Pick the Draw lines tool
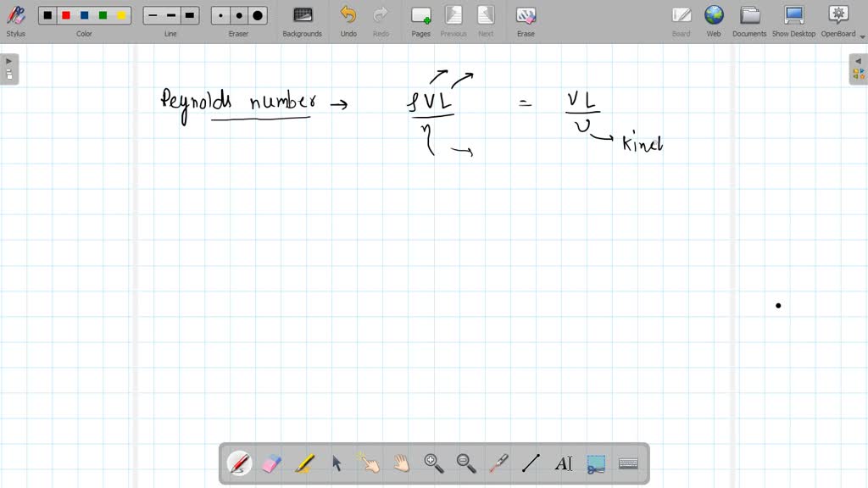The height and width of the screenshot is (488, 868). (x=530, y=463)
